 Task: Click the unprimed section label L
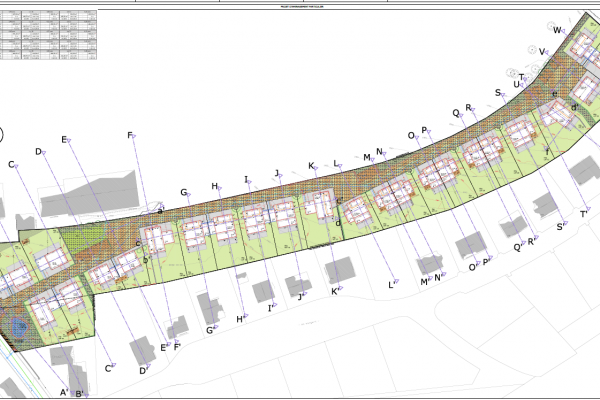(x=336, y=163)
